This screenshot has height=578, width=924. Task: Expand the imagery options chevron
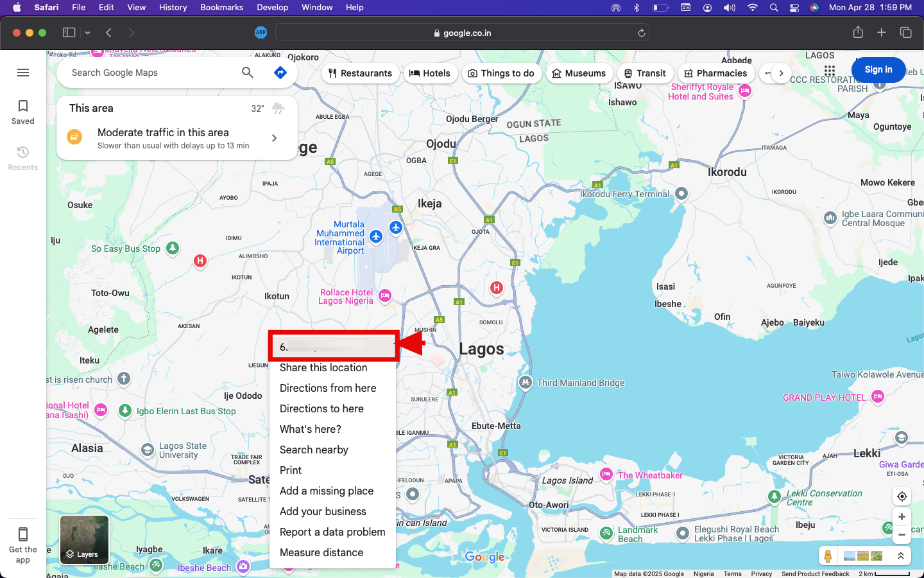point(901,556)
